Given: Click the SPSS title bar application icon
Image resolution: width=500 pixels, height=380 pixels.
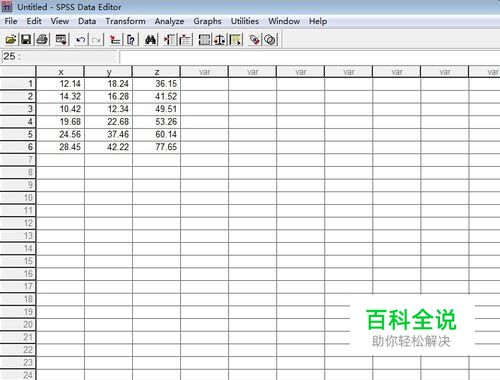Looking at the screenshot, I should click(7, 7).
